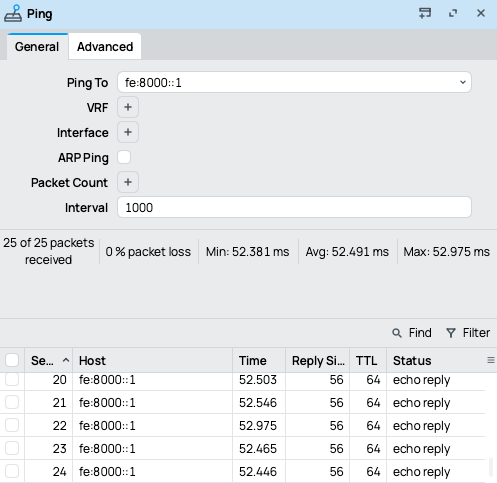The height and width of the screenshot is (483, 497).
Task: Click echo reply status in sequence 23 row
Action: coord(421,449)
